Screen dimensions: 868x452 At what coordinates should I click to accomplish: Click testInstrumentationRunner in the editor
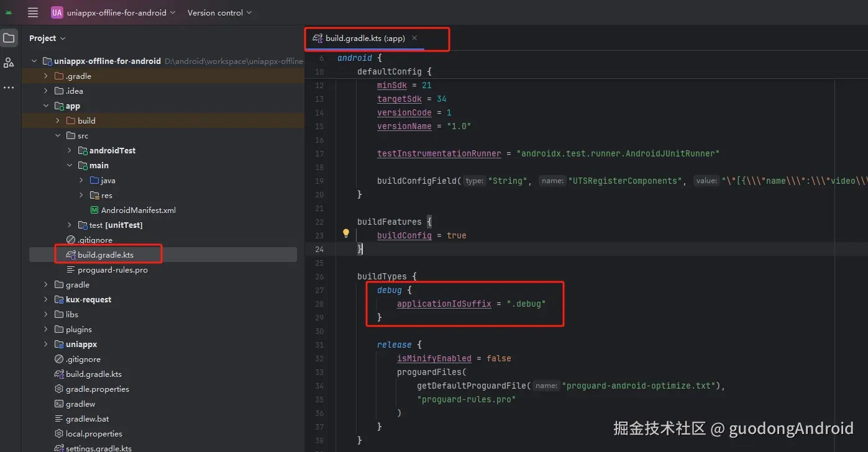click(x=439, y=153)
